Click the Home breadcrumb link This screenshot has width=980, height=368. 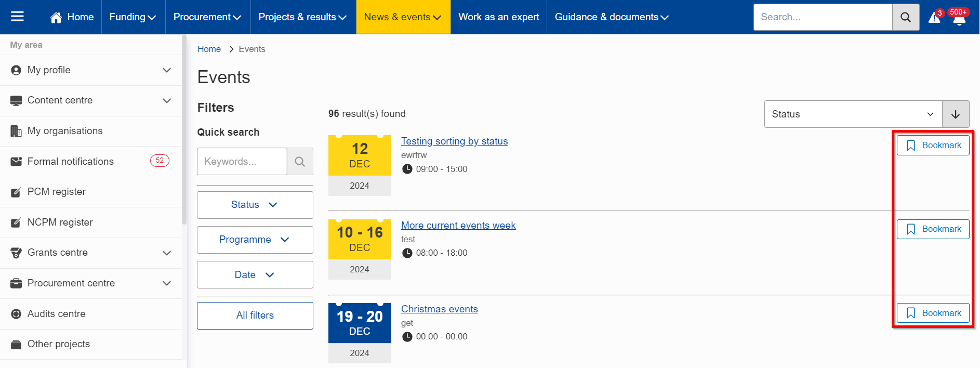209,49
